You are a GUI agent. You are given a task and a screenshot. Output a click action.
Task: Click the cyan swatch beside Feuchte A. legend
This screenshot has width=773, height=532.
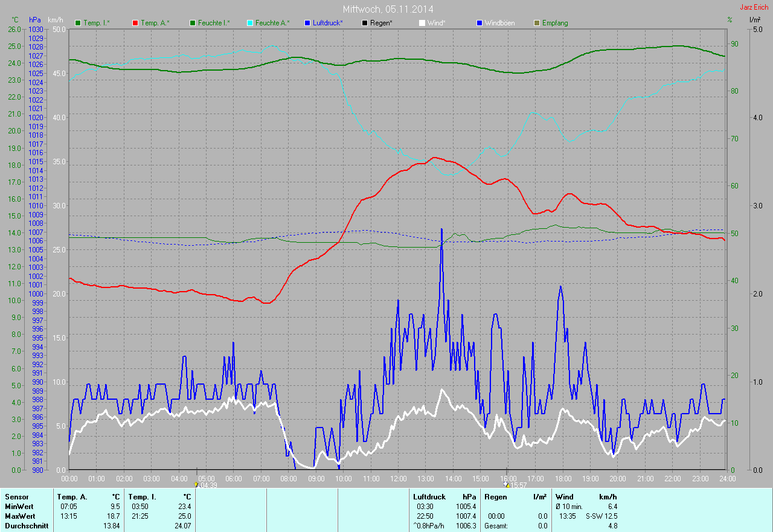(x=250, y=23)
